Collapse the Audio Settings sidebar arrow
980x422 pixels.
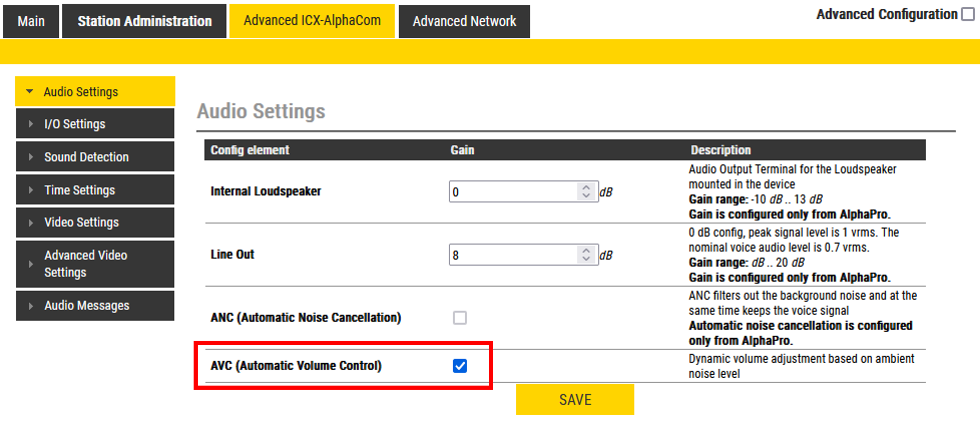(30, 91)
